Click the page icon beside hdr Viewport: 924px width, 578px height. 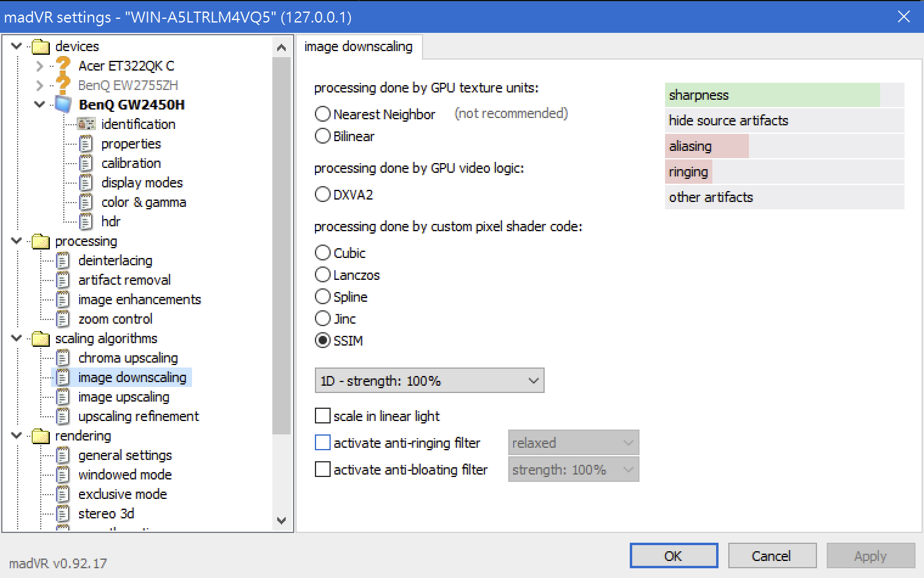[86, 221]
